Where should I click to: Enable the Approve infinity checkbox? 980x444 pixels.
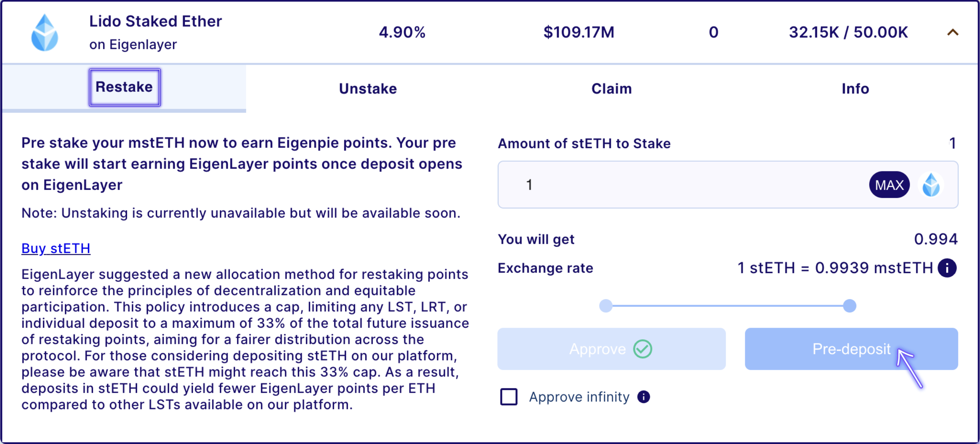tap(509, 397)
